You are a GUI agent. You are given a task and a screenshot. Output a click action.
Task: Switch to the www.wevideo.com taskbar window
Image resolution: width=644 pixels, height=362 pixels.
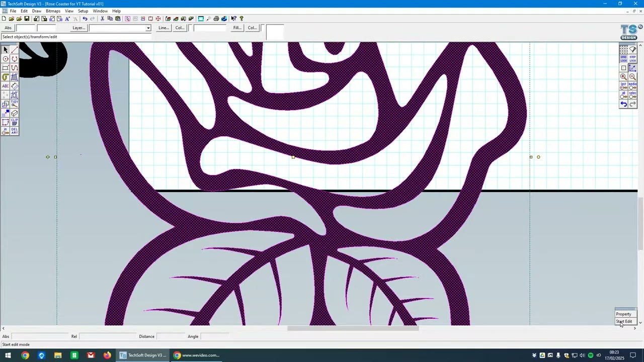click(197, 355)
